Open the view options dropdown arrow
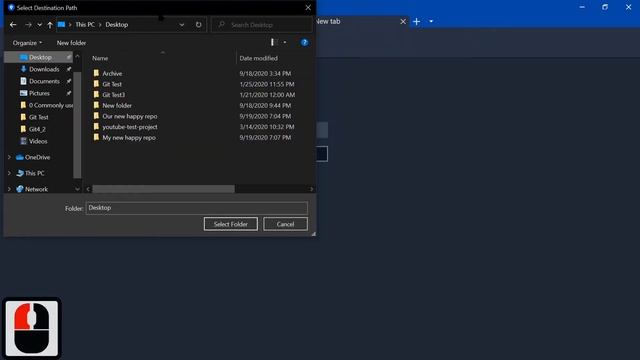Image resolution: width=640 pixels, height=360 pixels. [285, 42]
